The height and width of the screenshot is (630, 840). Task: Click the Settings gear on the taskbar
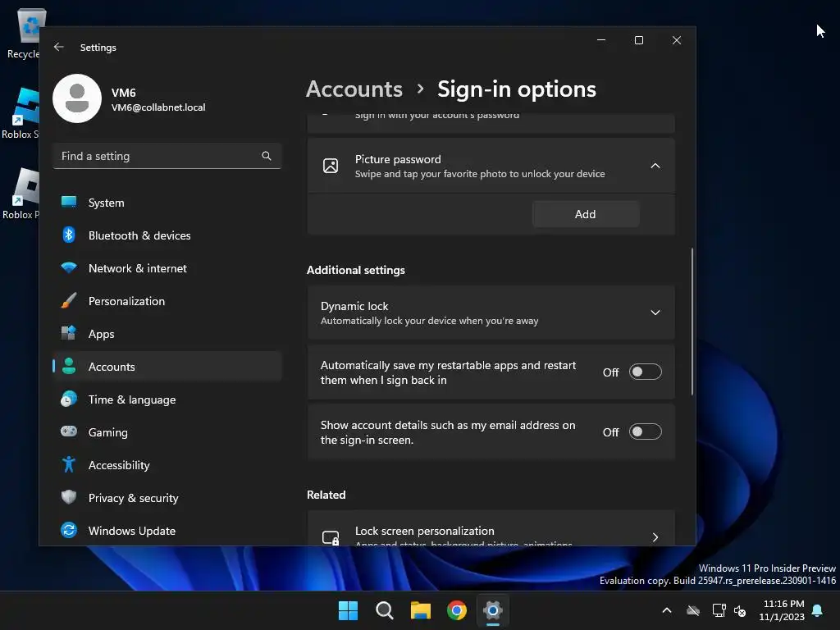(493, 610)
